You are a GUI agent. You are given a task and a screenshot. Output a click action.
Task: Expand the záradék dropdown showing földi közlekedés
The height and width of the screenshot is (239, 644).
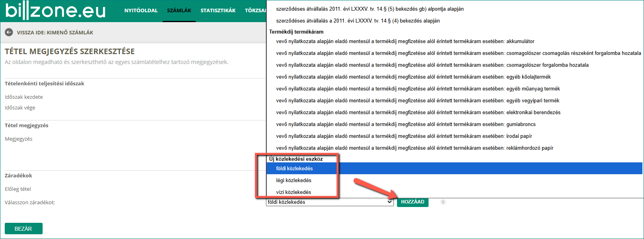[329, 202]
